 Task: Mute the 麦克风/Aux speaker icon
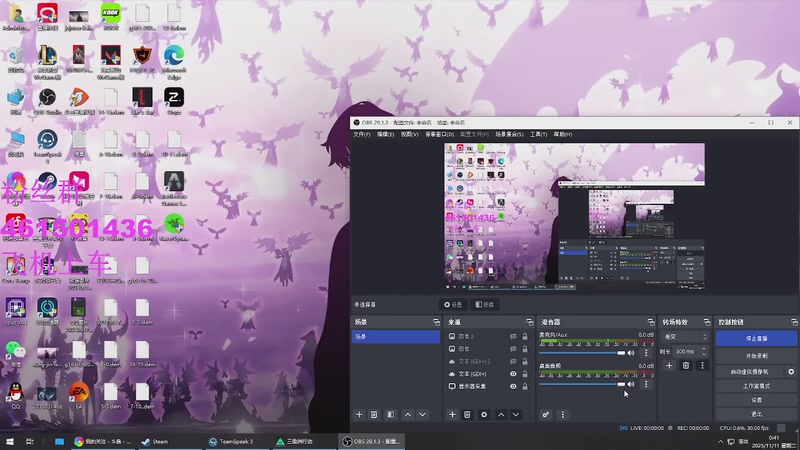[631, 353]
